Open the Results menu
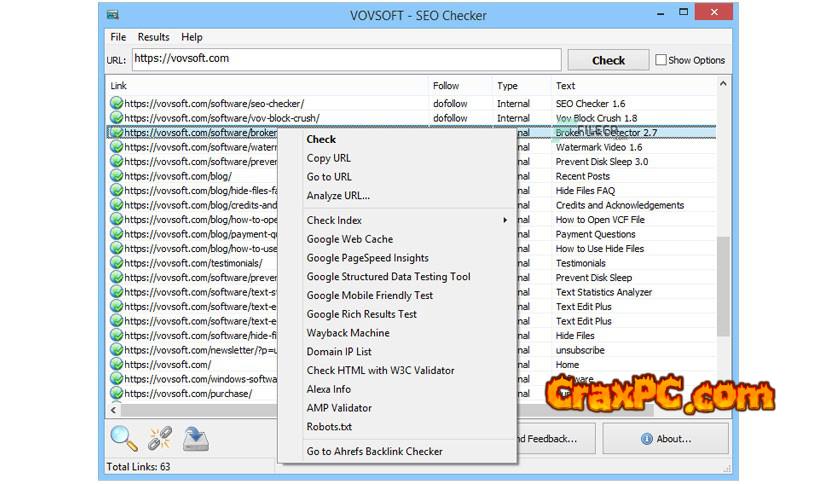The width and height of the screenshot is (836, 484). [154, 37]
